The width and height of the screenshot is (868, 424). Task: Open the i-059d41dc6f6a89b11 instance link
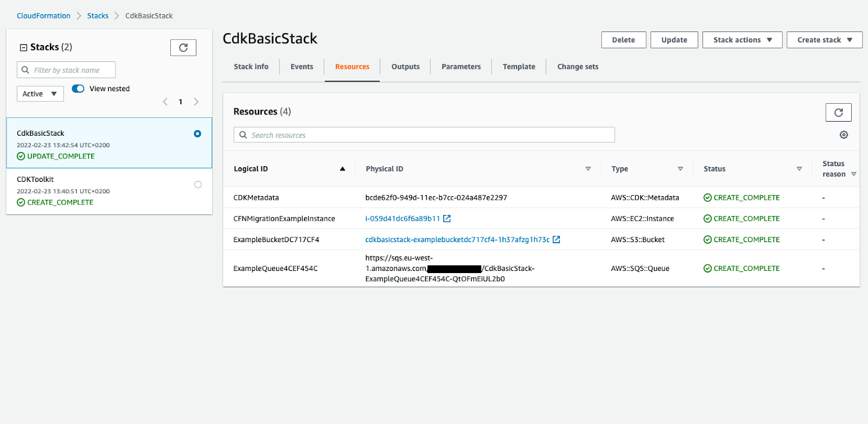click(403, 219)
